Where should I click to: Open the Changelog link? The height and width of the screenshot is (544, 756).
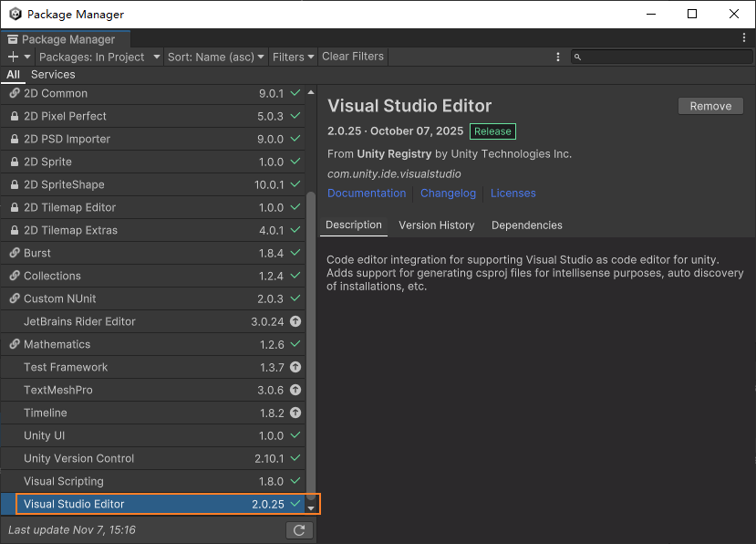coord(448,194)
